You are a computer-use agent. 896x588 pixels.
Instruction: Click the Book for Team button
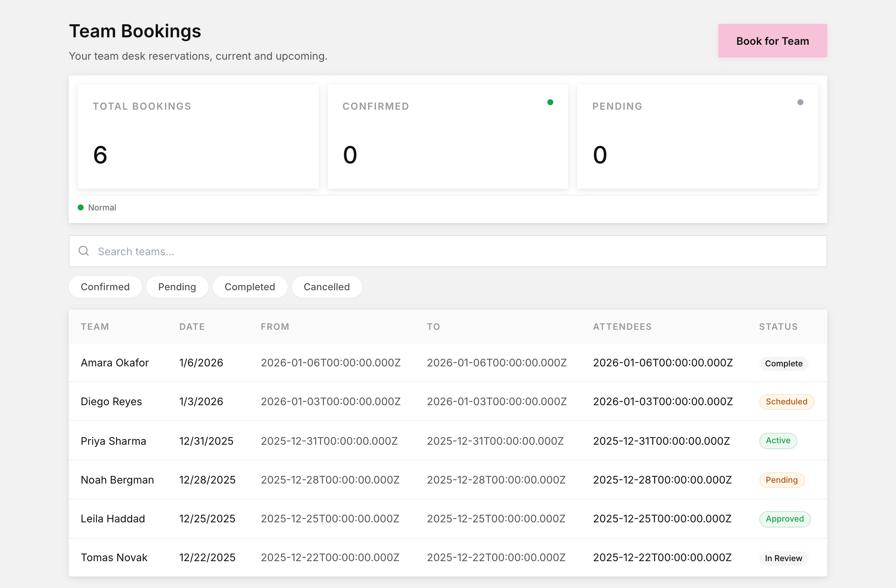[x=772, y=41]
